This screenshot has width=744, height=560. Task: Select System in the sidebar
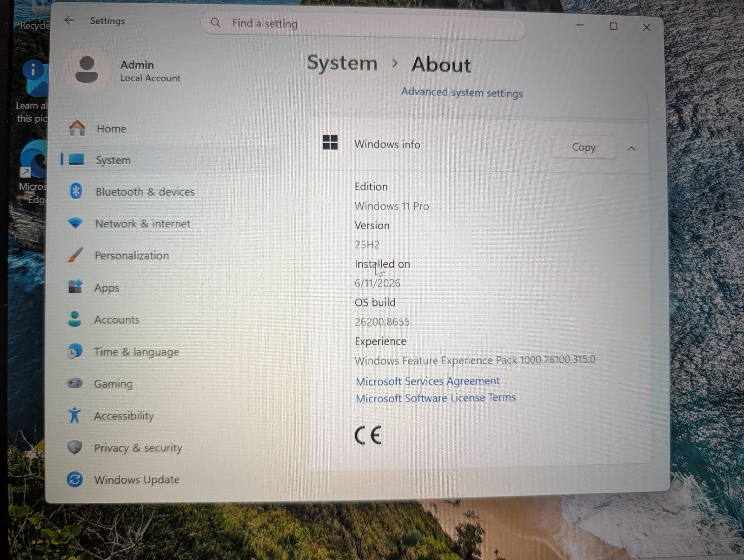click(x=113, y=160)
